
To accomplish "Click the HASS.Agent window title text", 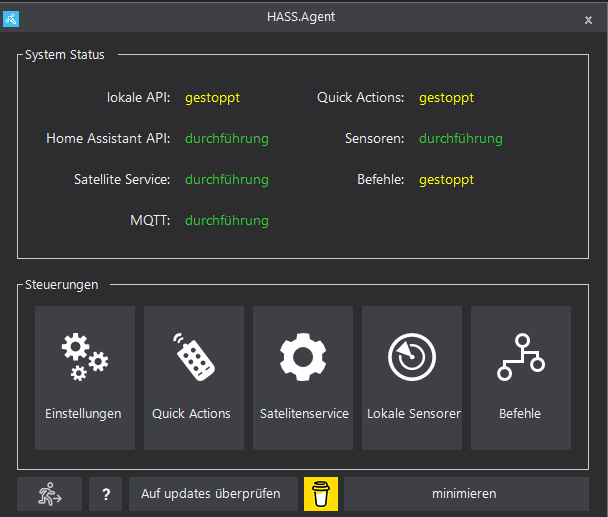I will [x=301, y=17].
